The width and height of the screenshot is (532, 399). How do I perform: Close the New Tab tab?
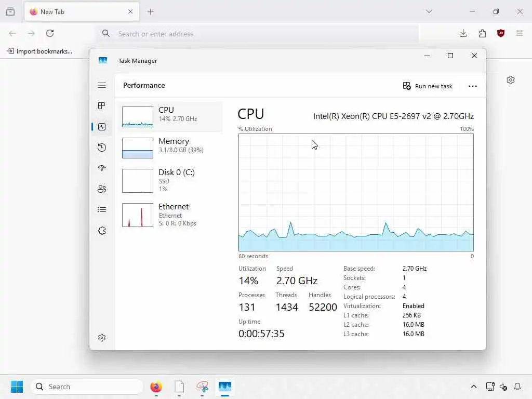[x=130, y=11]
